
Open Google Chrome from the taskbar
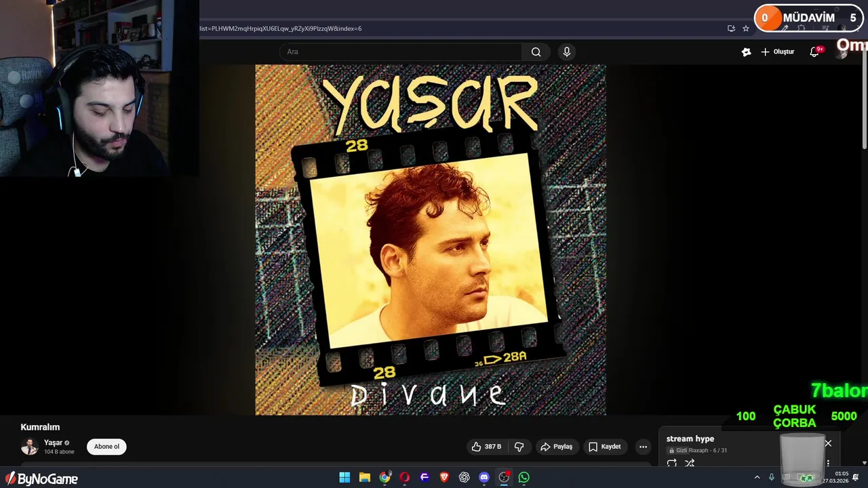coord(384,477)
